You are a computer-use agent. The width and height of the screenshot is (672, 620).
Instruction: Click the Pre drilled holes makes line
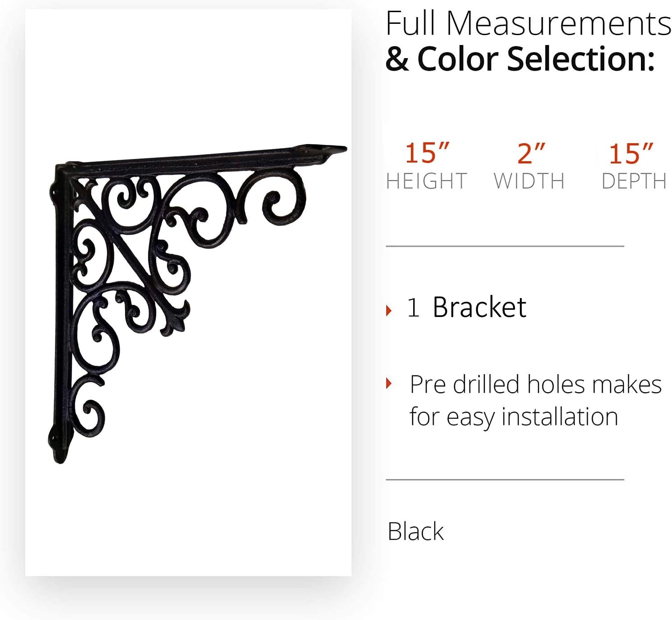click(x=536, y=385)
